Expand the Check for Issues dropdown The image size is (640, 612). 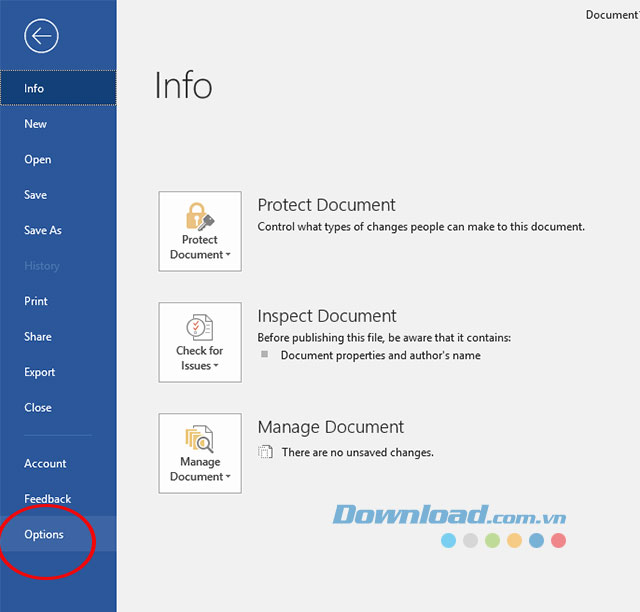(x=200, y=342)
